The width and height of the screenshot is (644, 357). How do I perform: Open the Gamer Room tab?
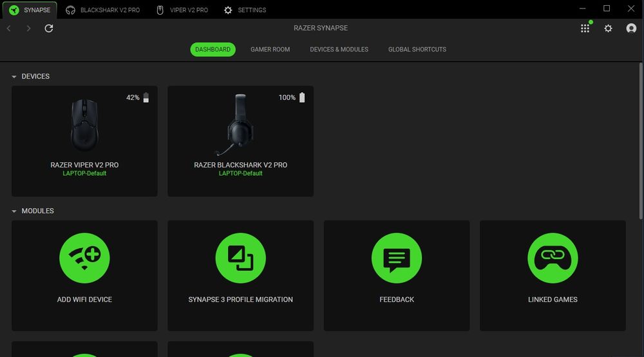(270, 50)
